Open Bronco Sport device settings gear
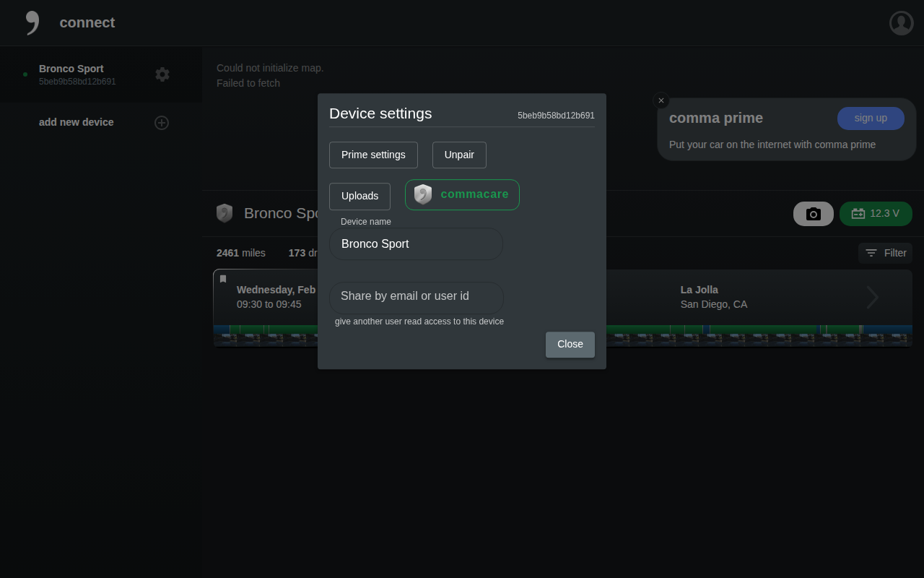Image resolution: width=924 pixels, height=578 pixels. coord(162,74)
